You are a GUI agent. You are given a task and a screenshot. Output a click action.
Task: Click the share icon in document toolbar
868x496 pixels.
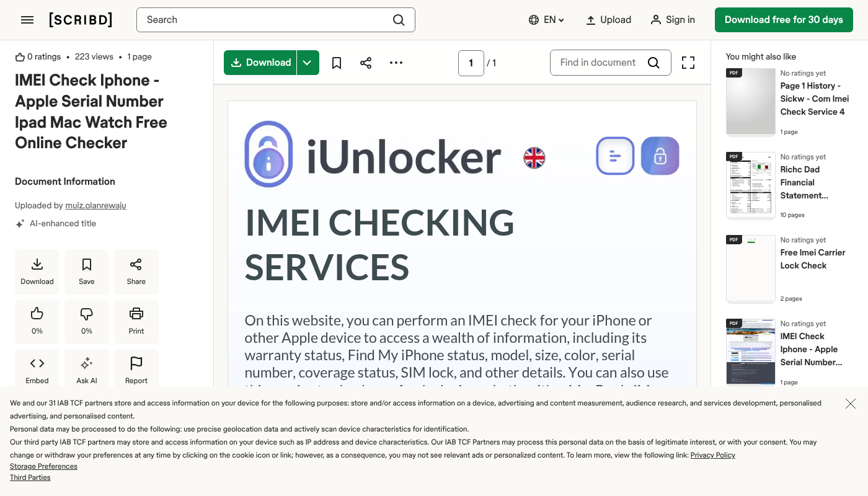pyautogui.click(x=366, y=63)
